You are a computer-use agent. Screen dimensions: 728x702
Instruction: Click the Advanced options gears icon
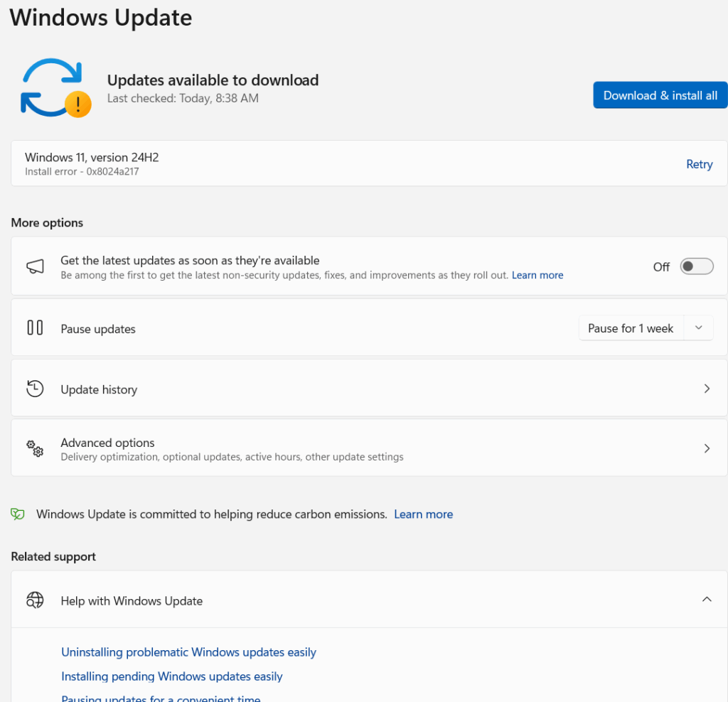[35, 449]
